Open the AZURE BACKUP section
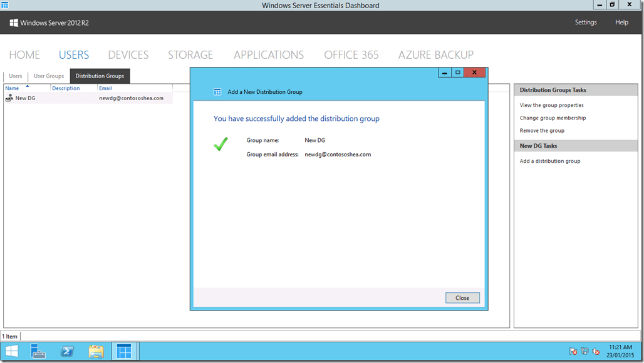644x363 pixels. [435, 54]
